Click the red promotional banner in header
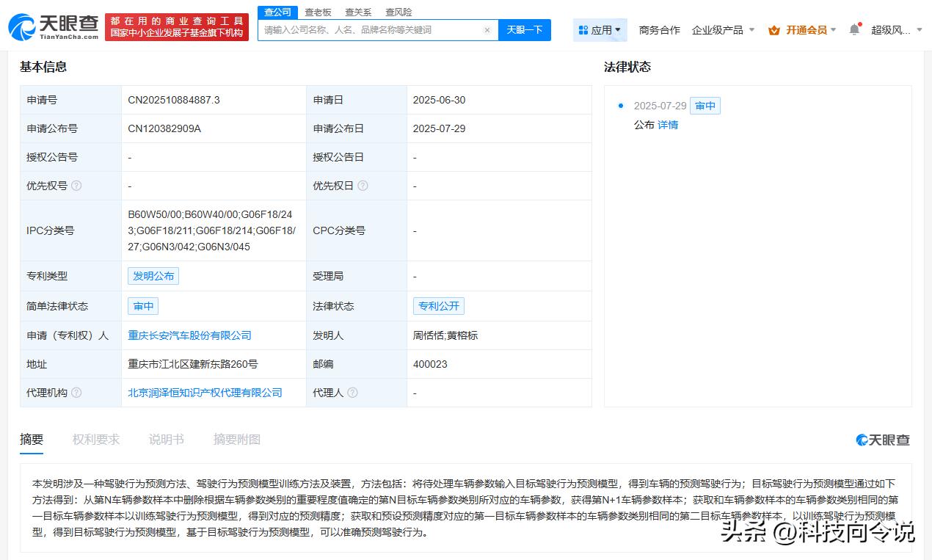 tap(177, 27)
